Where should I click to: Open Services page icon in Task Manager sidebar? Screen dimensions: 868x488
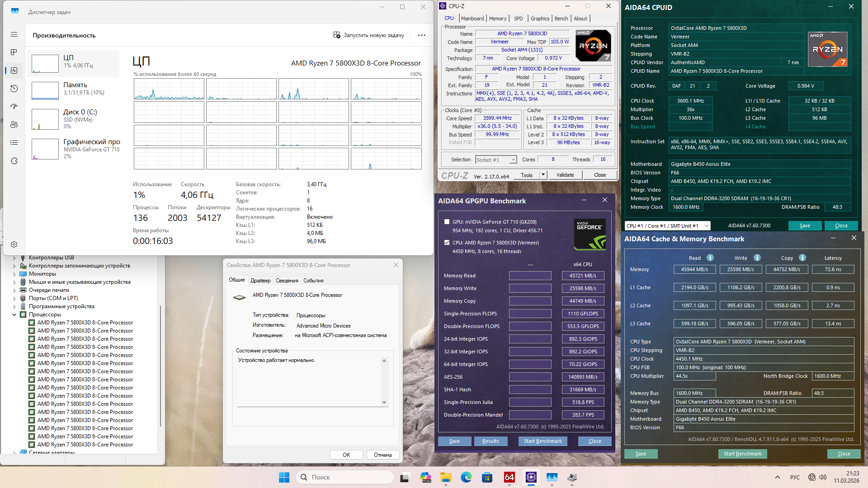pos(14,161)
